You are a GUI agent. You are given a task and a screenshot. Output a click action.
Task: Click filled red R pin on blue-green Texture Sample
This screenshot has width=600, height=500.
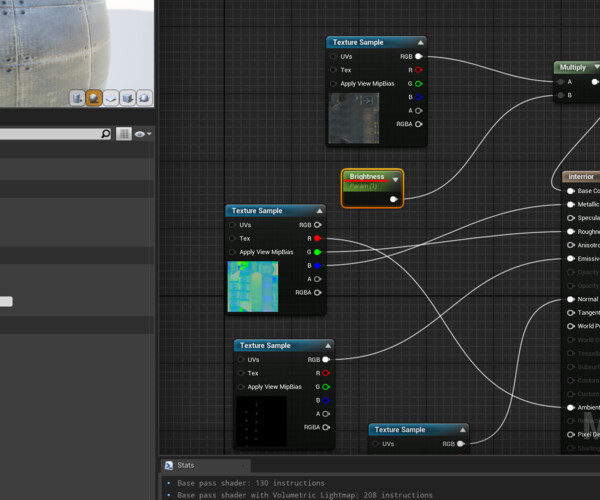point(317,238)
